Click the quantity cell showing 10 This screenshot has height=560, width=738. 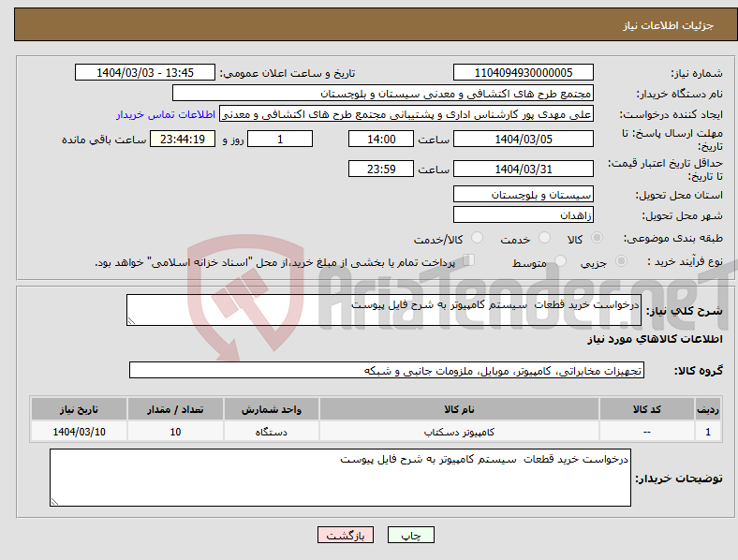[175, 432]
